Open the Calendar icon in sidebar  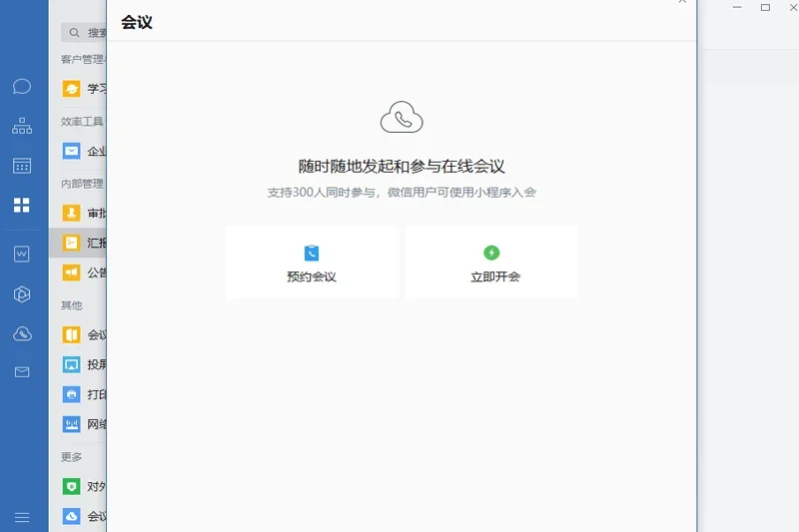click(22, 166)
